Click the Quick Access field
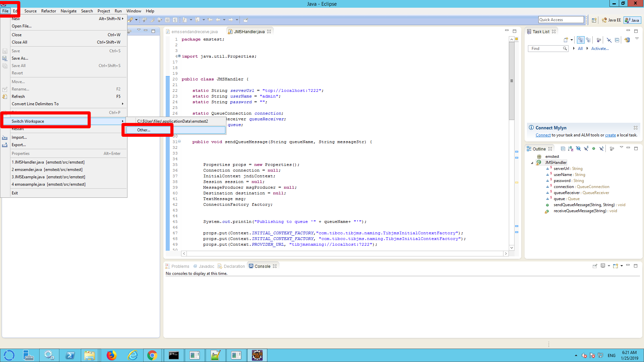The height and width of the screenshot is (362, 644). coord(561,20)
